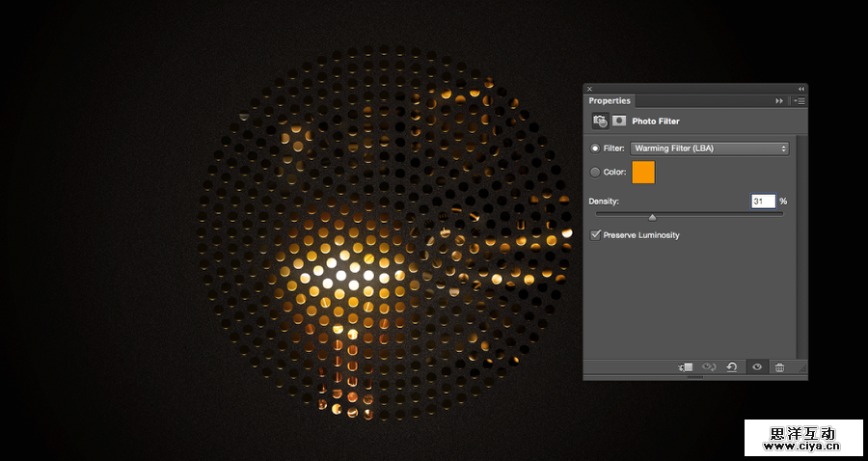868x461 pixels.
Task: Collapse the panel with double-arrow icon
Action: 800,89
